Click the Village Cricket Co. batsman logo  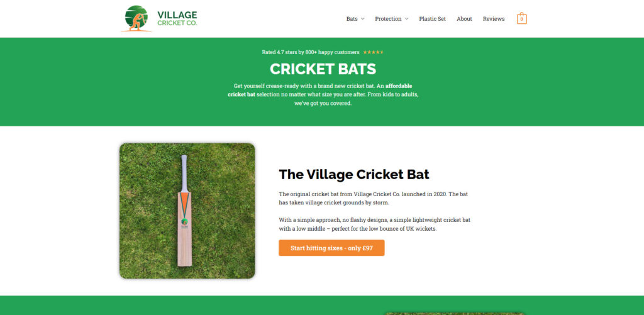[x=136, y=18]
